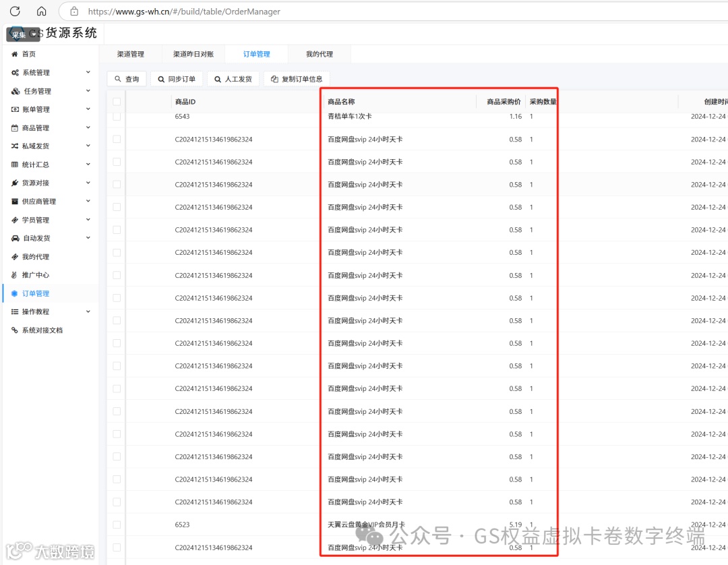Click product ID 6523
Screen dimensions: 728x565
pyautogui.click(x=182, y=525)
